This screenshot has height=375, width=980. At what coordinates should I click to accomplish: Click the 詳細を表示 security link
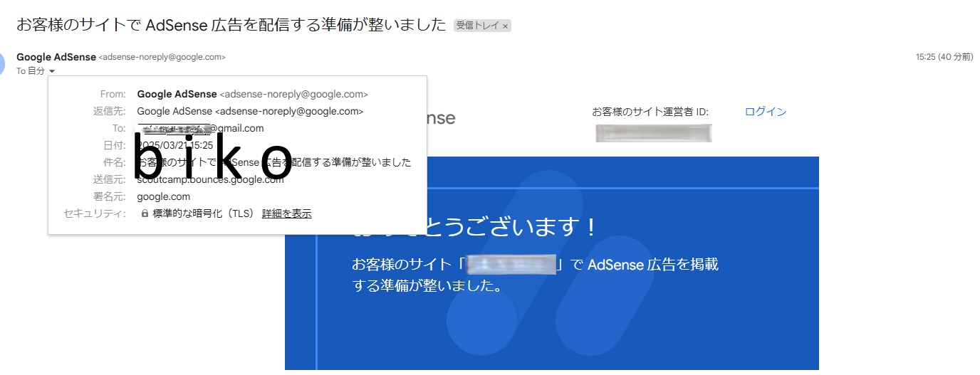287,213
